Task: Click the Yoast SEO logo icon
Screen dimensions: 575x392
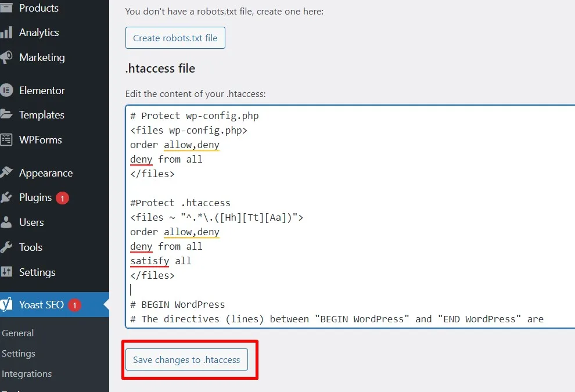Action: click(6, 304)
